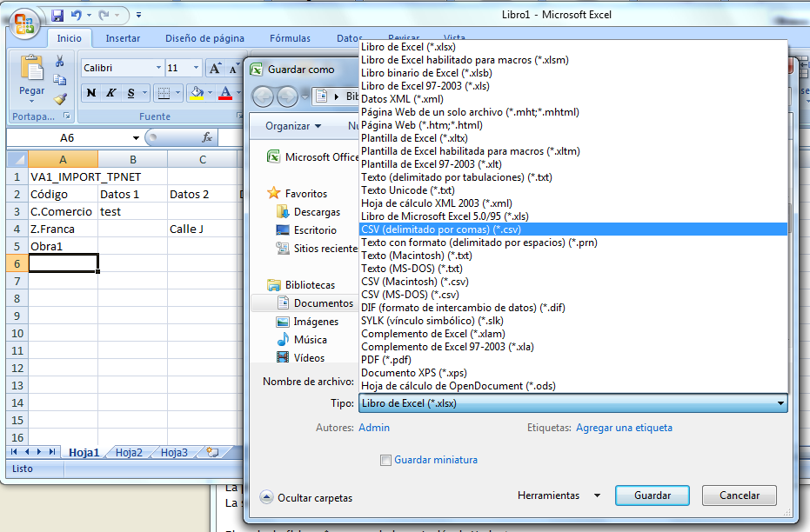Click the Tipo combo box showing Libro de Excel
810x532 pixels.
click(572, 403)
